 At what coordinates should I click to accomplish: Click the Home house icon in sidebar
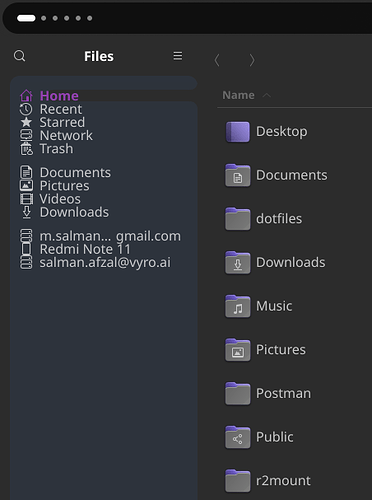point(26,96)
